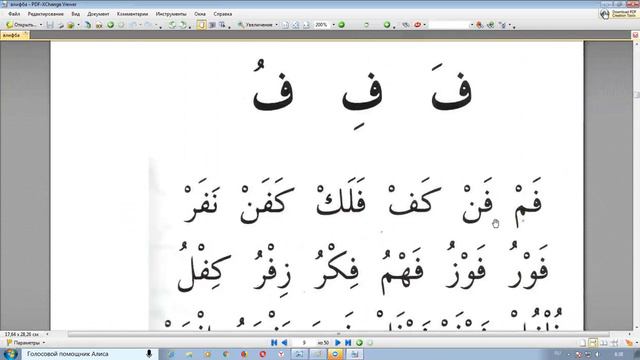The height and width of the screenshot is (360, 640).
Task: Expand the Открыть dropdown arrow
Action: [41, 25]
